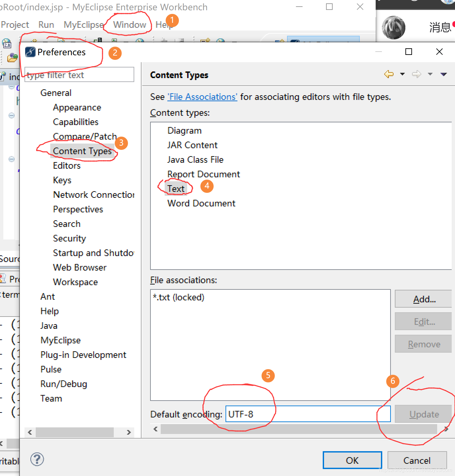Select Capabilities preference page

click(x=76, y=122)
